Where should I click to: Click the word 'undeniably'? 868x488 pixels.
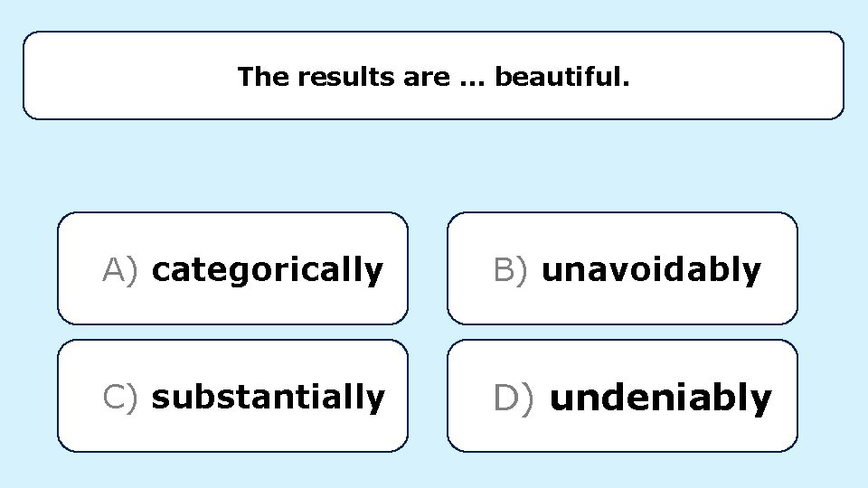click(x=660, y=399)
